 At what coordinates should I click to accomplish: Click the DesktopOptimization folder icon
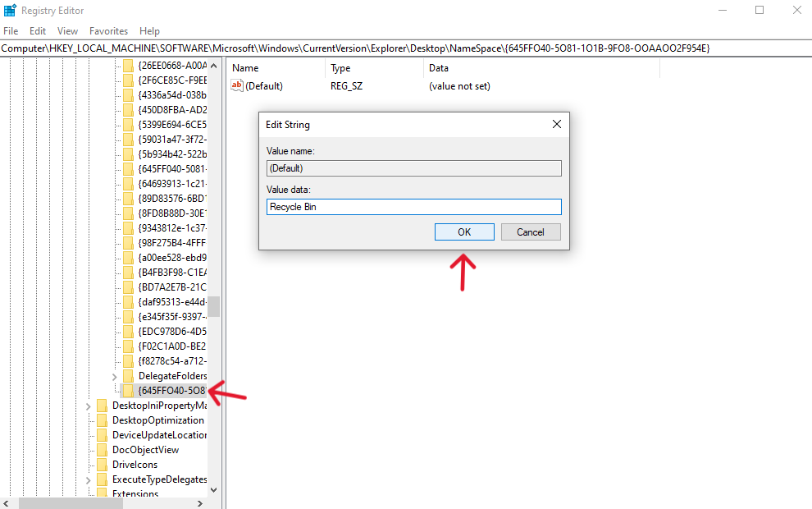102,420
